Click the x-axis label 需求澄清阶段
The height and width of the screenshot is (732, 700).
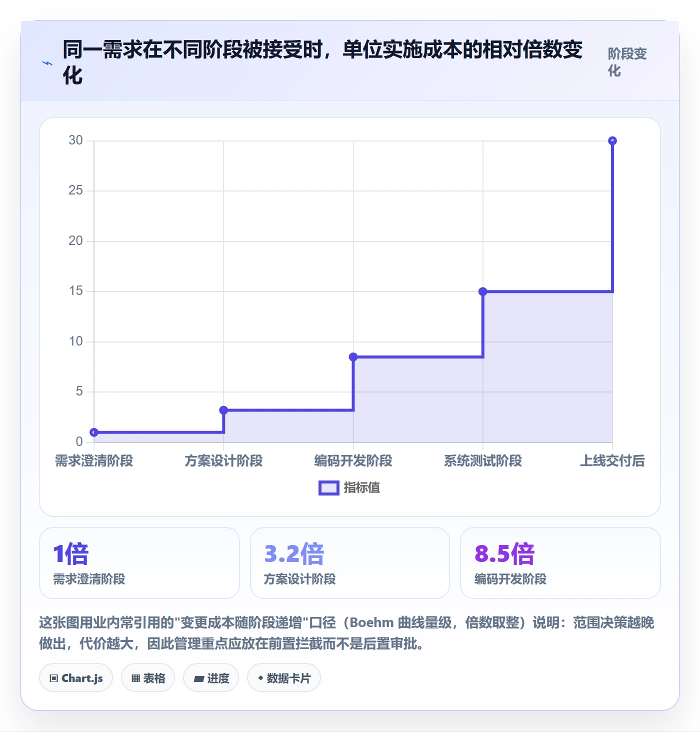pos(94,461)
